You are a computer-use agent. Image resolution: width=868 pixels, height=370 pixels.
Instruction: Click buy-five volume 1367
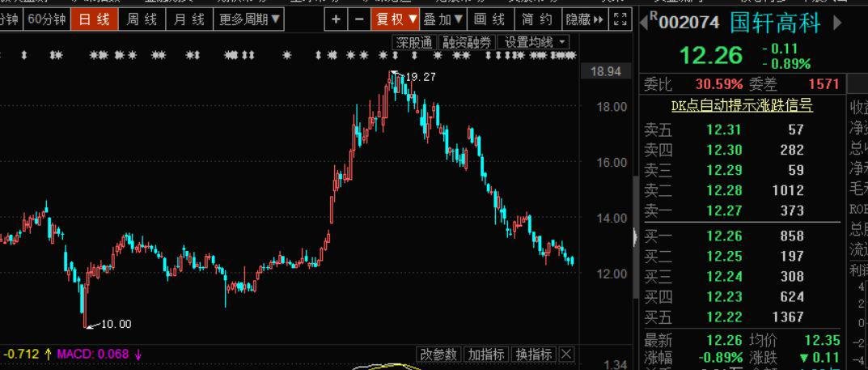788,317
